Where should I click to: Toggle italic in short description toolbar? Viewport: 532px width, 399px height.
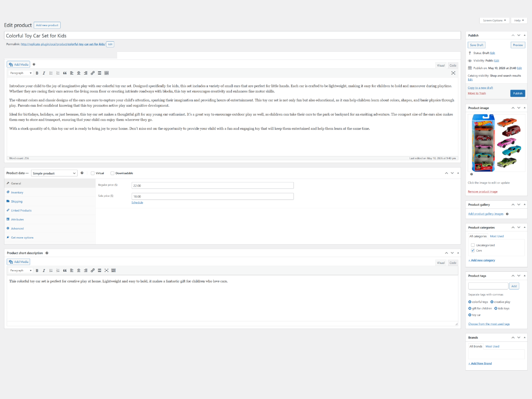pyautogui.click(x=43, y=270)
